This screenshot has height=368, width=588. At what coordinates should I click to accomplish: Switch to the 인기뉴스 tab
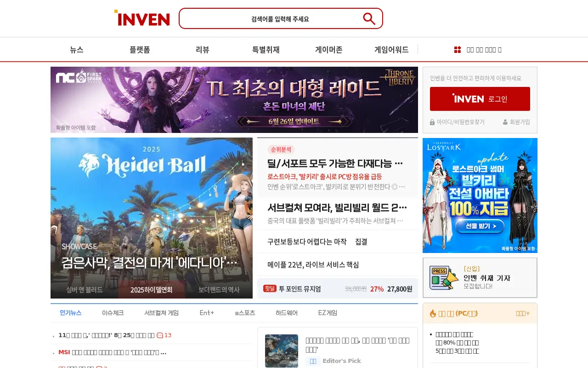[71, 313]
